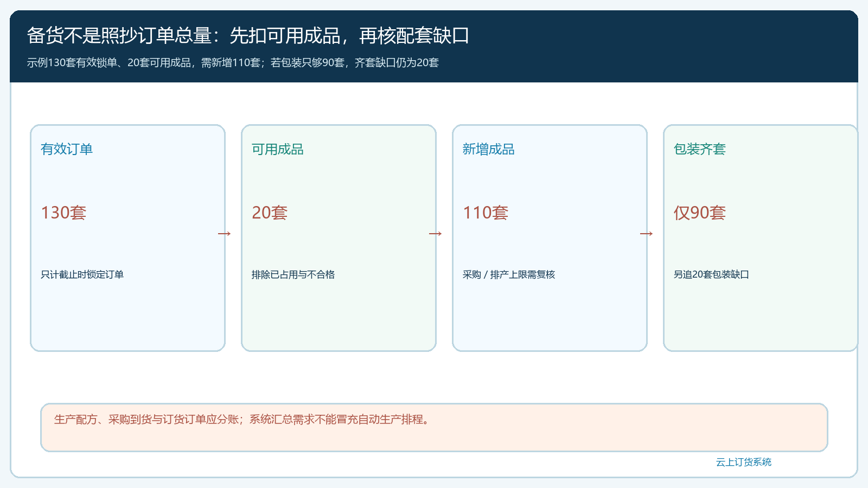The height and width of the screenshot is (488, 868).
Task: Select the note 只计截止时锁定订单
Action: [82, 274]
